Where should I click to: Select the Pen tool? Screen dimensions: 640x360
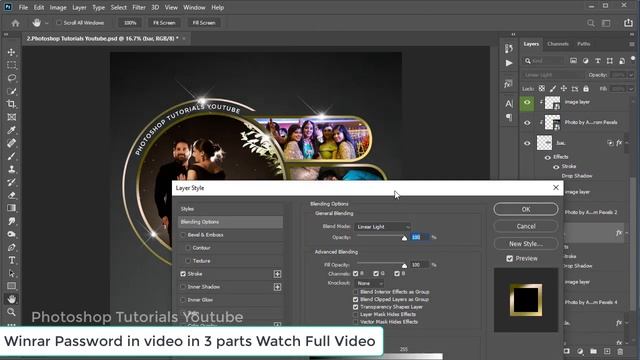(11, 247)
